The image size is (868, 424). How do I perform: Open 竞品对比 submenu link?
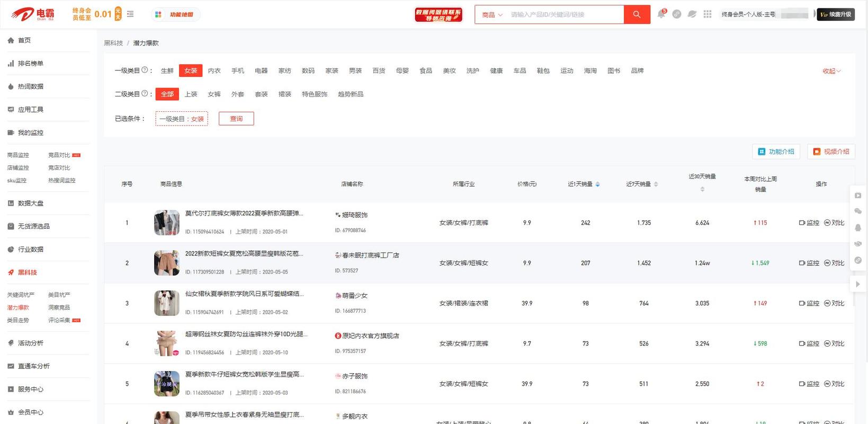click(59, 155)
